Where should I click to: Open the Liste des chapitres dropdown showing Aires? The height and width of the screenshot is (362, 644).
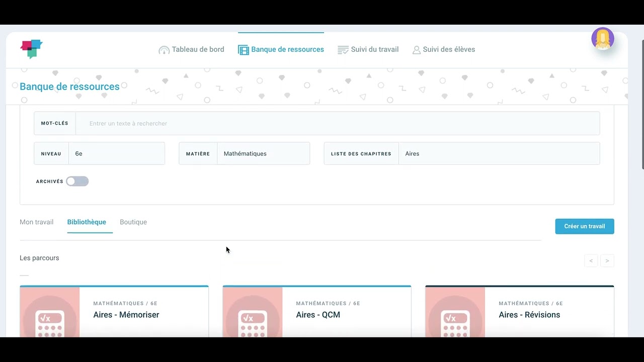point(462,153)
